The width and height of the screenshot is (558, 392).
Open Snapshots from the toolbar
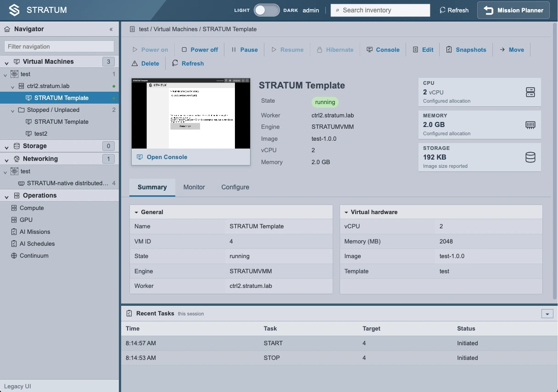click(466, 50)
